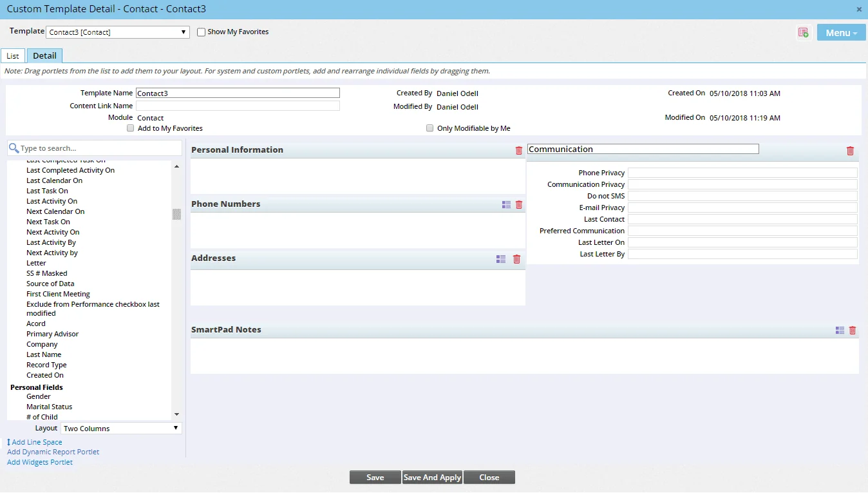Open the Addresses field list icon

click(x=500, y=258)
